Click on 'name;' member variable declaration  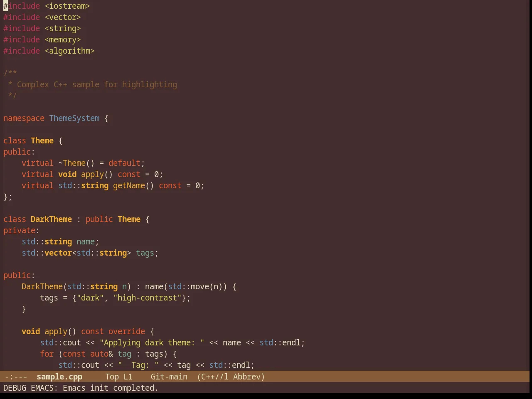coord(88,241)
